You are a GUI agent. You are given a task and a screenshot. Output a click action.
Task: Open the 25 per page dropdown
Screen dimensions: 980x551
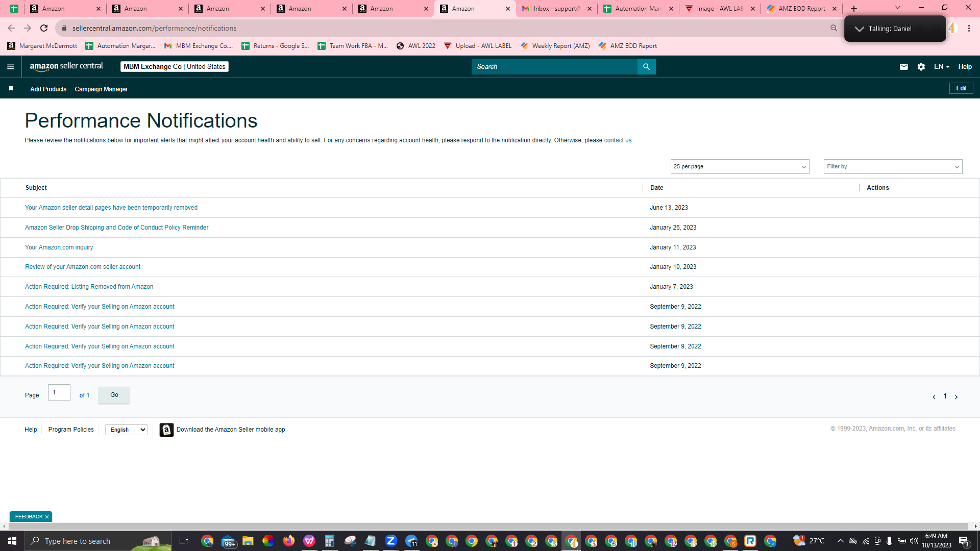(740, 167)
